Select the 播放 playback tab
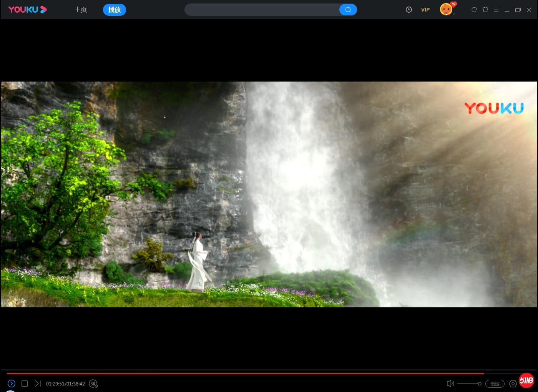The image size is (538, 392). pyautogui.click(x=115, y=10)
